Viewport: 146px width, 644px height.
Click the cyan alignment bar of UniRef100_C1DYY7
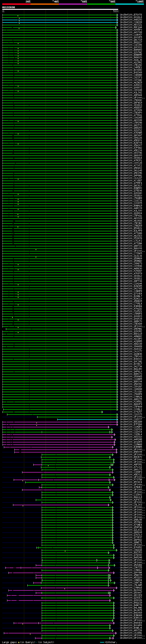point(87,419)
